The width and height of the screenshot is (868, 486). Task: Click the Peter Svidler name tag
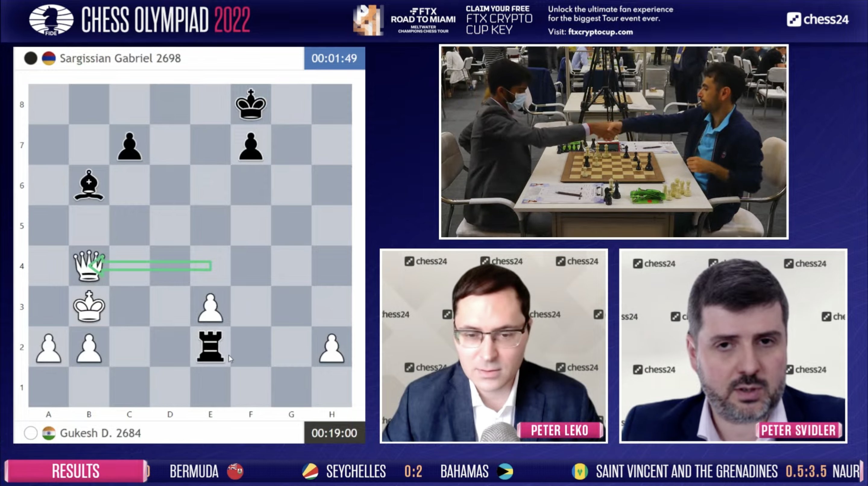tap(799, 430)
